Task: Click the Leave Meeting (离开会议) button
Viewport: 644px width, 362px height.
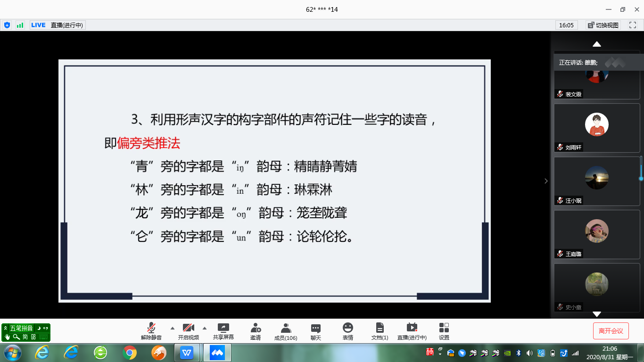Action: coord(611,331)
